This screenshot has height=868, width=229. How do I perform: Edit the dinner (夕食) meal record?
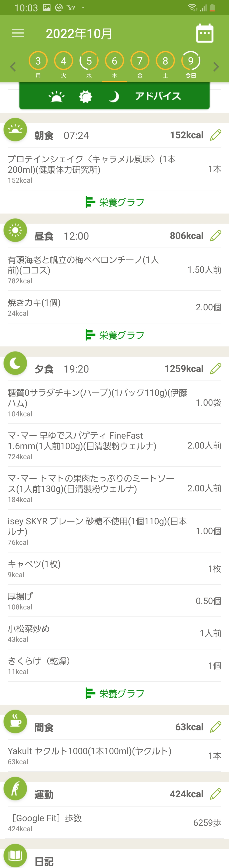(215, 369)
